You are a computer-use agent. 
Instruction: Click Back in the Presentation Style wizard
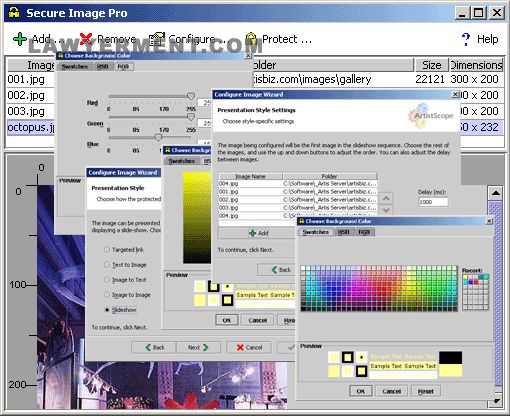(x=155, y=347)
